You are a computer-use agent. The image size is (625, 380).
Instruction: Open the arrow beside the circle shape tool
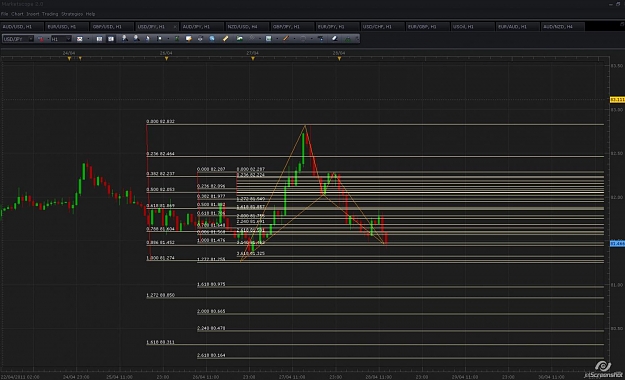[311, 39]
